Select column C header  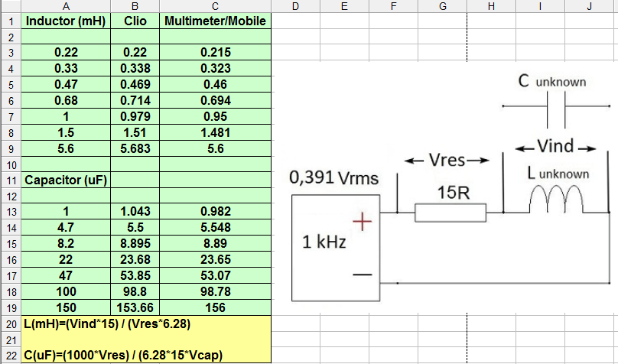coord(215,6)
